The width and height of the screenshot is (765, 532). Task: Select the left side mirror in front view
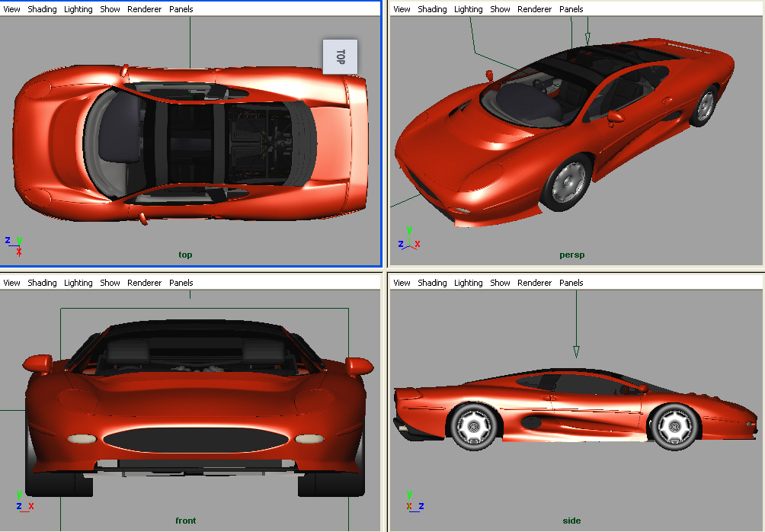coord(37,364)
